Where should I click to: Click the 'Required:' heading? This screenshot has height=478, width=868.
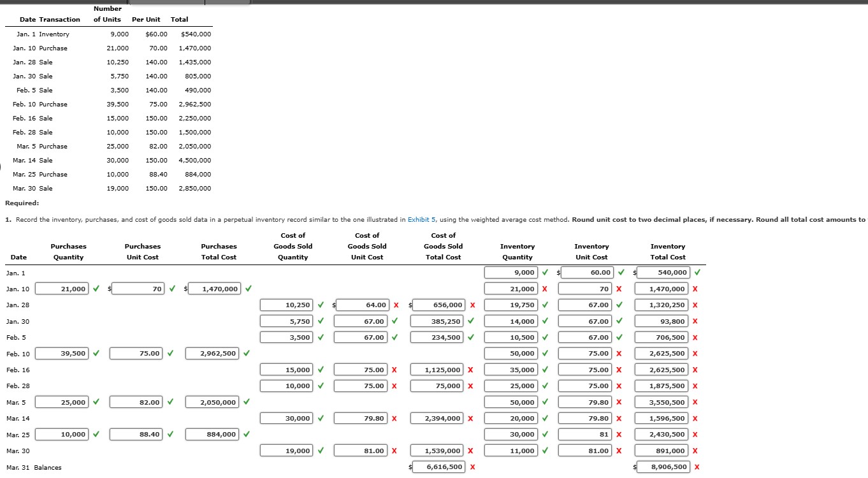22,203
